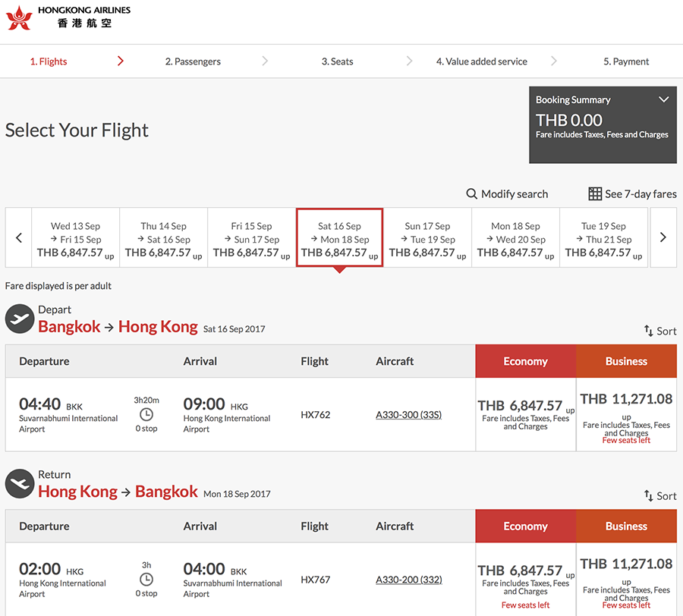The width and height of the screenshot is (683, 616).
Task: Sort the Bangkok to Hong Kong flights
Action: point(660,331)
